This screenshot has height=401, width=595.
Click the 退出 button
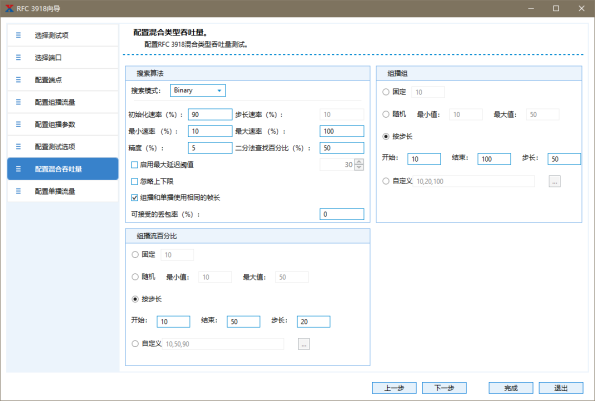(561, 388)
